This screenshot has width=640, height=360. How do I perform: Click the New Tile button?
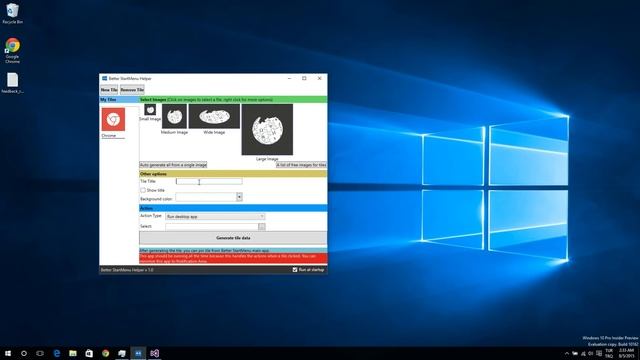pos(109,90)
